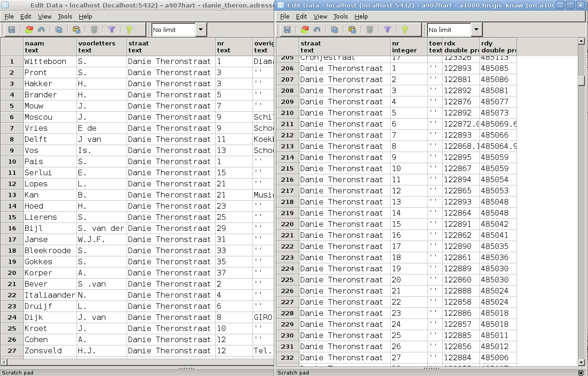The image size is (588, 376).
Task: Select the rdx cell 122881
Action: tap(461, 79)
